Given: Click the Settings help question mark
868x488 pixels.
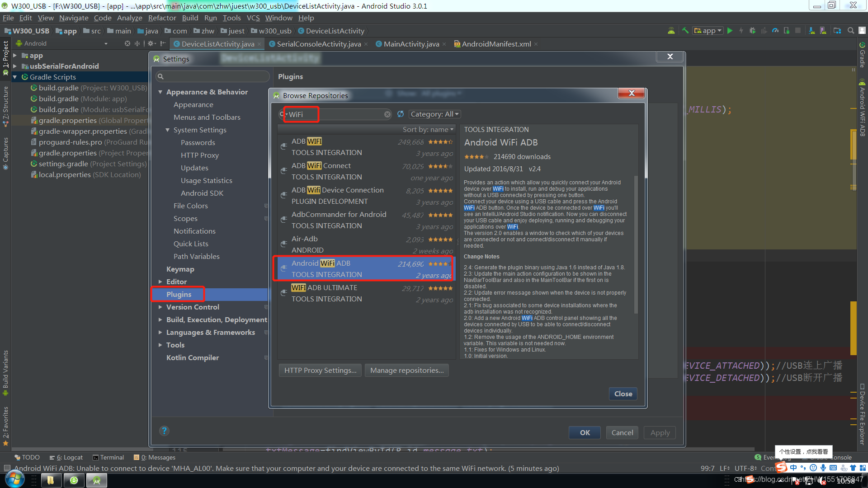Looking at the screenshot, I should [164, 431].
